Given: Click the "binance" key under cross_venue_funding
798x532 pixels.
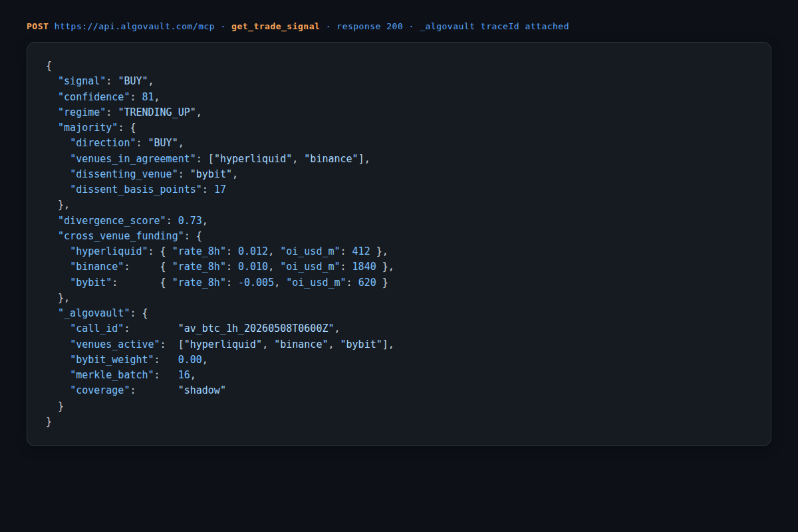Looking at the screenshot, I should pos(98,267).
